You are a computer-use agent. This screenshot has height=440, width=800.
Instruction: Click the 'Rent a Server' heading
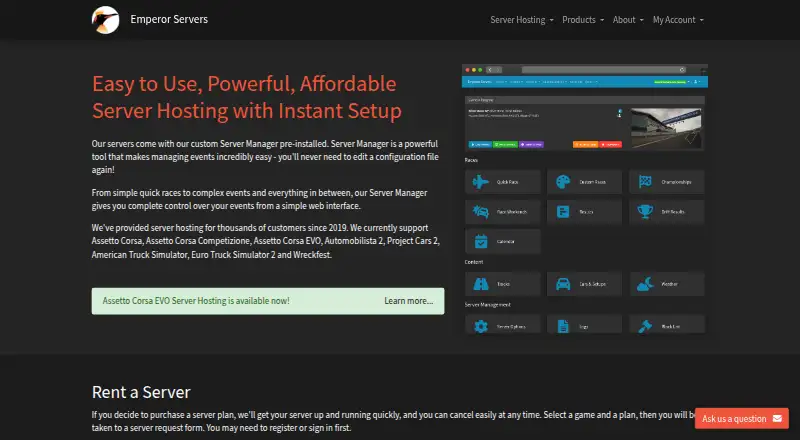141,392
